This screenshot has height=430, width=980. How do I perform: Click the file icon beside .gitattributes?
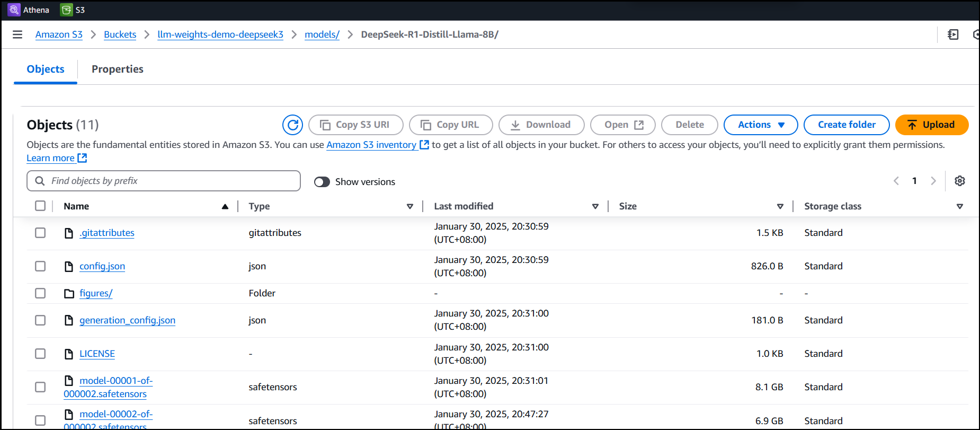tap(69, 233)
